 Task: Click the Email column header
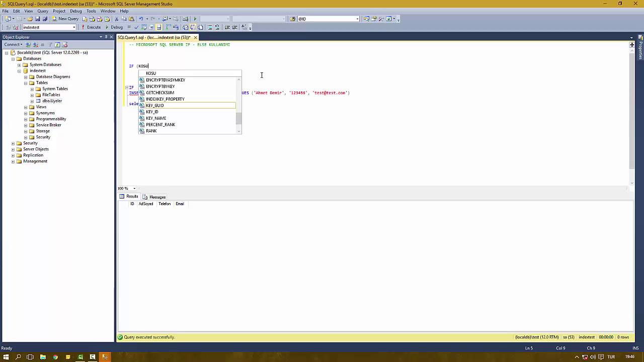point(180,204)
